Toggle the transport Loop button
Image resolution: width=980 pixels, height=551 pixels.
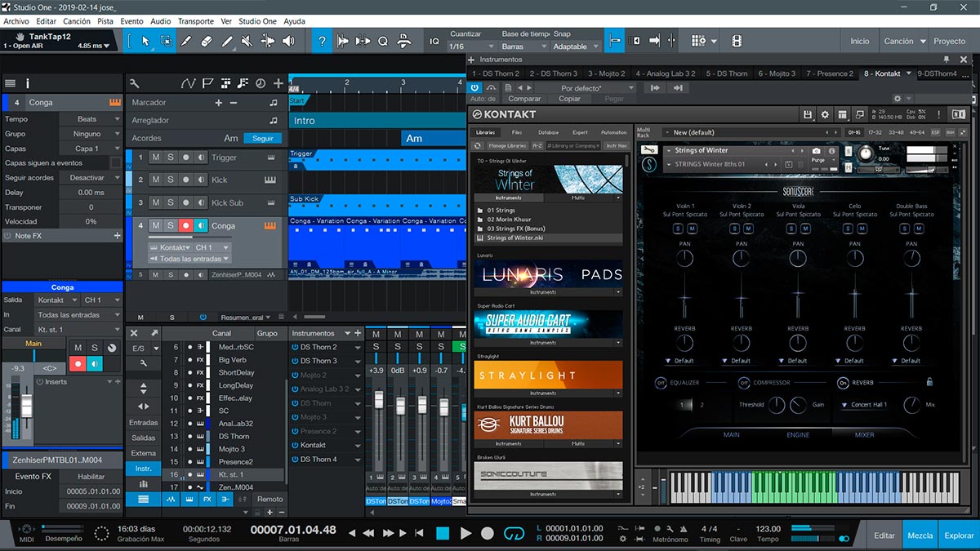(514, 533)
